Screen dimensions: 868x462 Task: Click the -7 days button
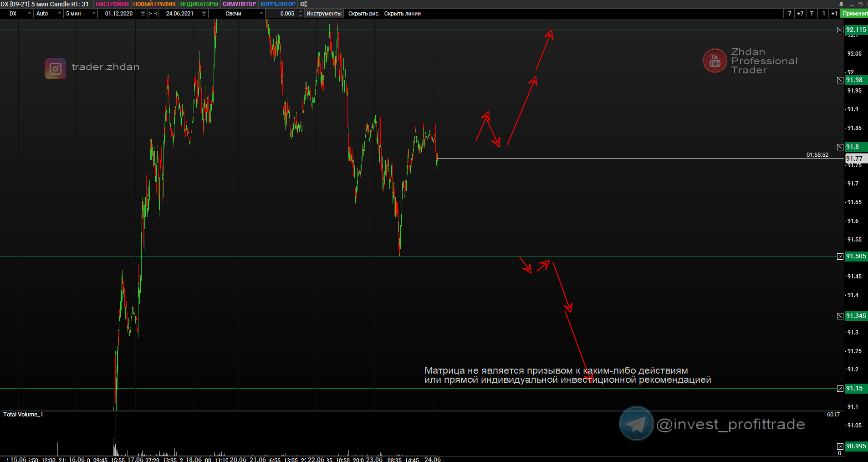789,14
